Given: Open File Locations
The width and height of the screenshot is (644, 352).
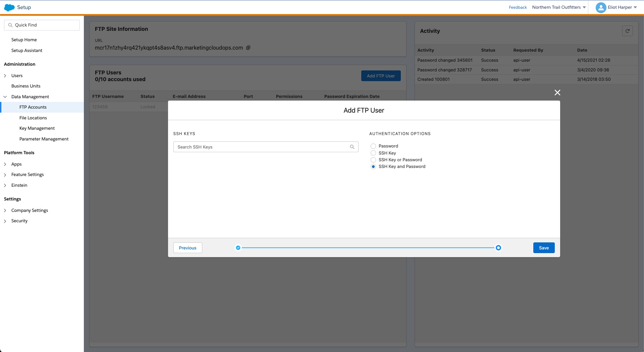Looking at the screenshot, I should click(33, 118).
